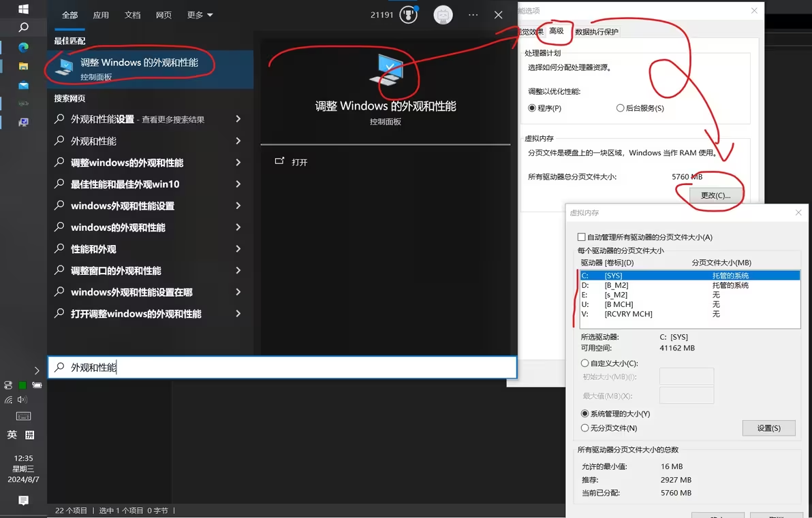Click the Microsoft Rewards medal icon near 21191
Screen dimensions: 812x518
point(407,14)
